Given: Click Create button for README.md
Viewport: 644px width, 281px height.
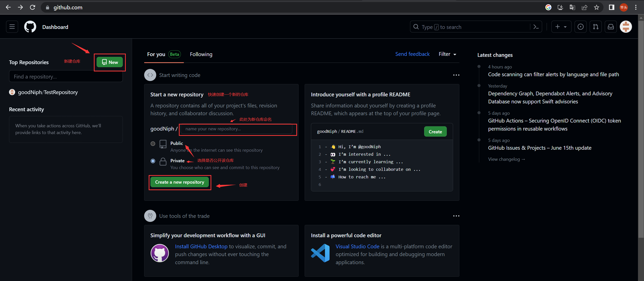Looking at the screenshot, I should (435, 132).
